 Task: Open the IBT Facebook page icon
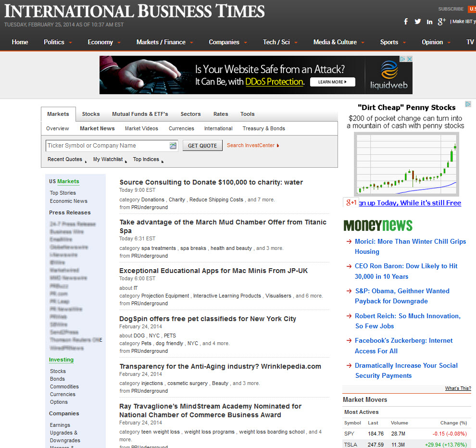pyautogui.click(x=406, y=22)
